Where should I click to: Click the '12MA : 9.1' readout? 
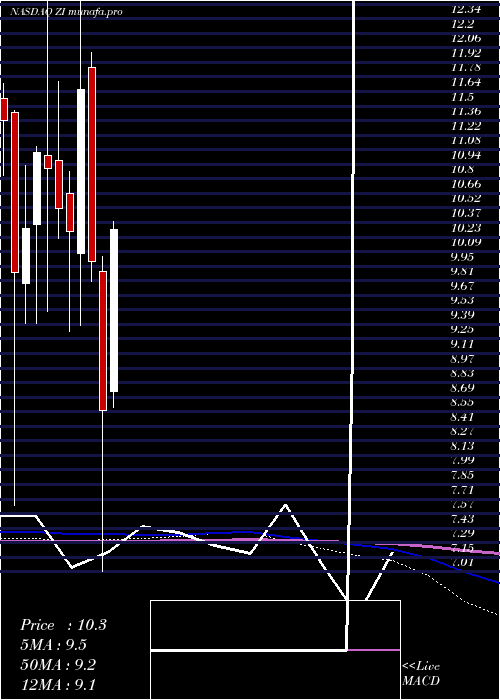[x=58, y=684]
